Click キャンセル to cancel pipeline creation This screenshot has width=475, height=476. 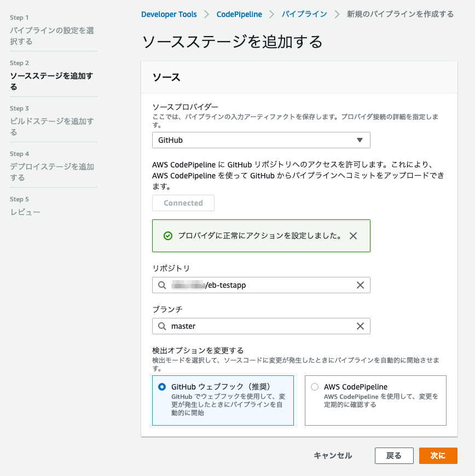pyautogui.click(x=333, y=456)
